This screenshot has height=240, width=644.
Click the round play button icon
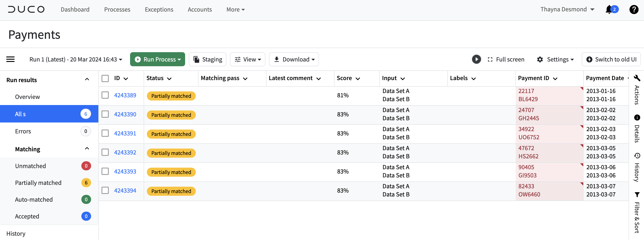(x=476, y=59)
